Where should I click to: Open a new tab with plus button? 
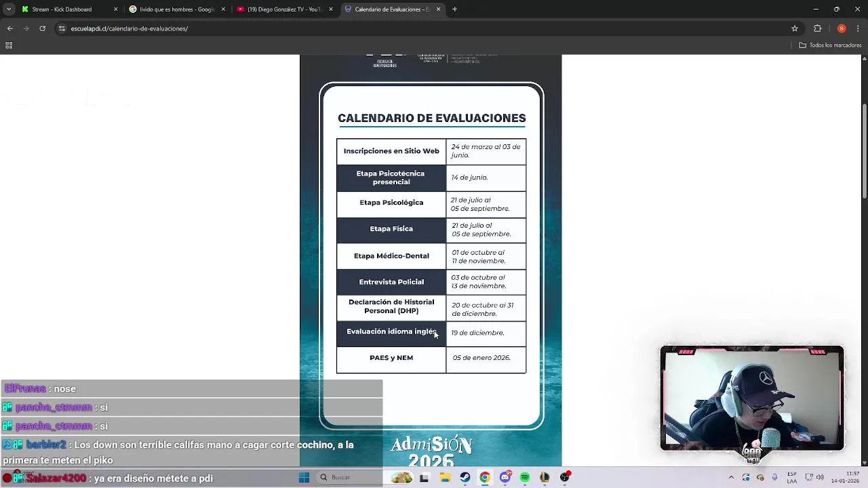(x=454, y=9)
